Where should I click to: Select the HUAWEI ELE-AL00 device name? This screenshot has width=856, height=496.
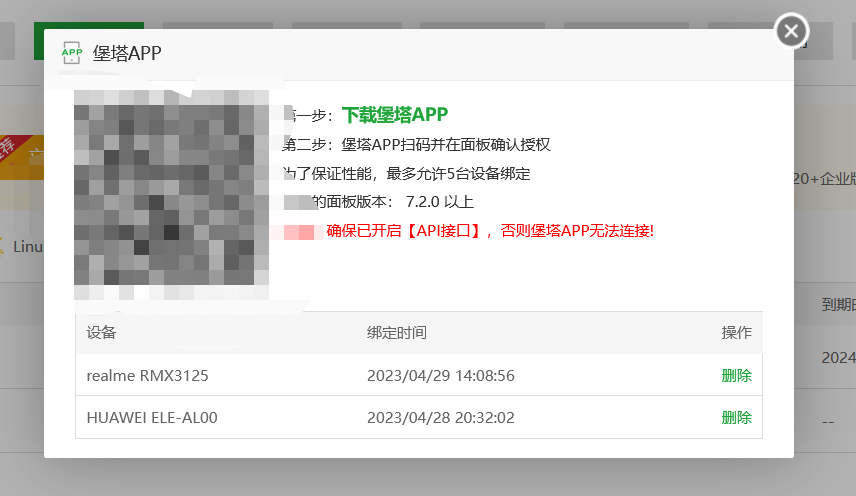tap(152, 417)
